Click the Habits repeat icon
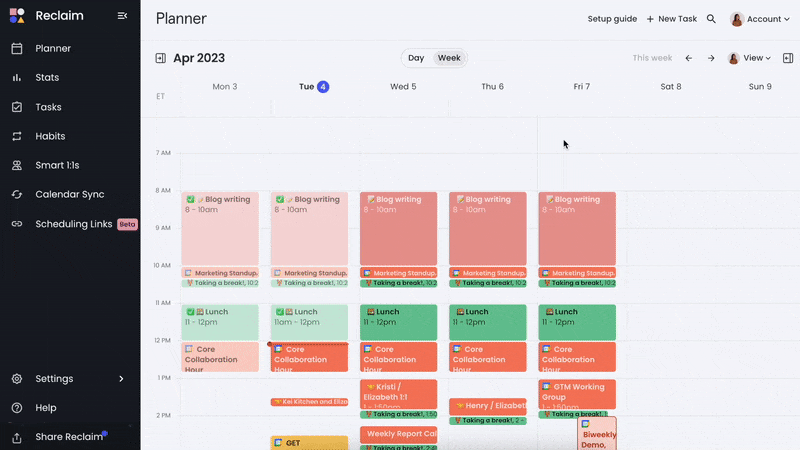Viewport: 800px width, 450px height. 17,136
